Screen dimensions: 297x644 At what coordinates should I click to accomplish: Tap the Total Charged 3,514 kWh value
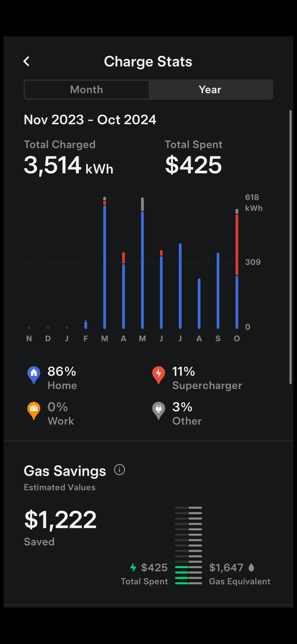(x=69, y=165)
